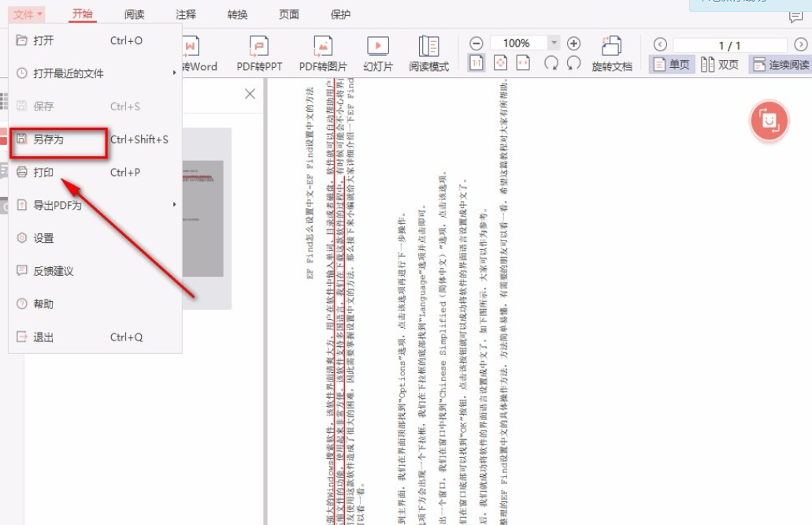Enter 阅读模式 reading mode

428,51
